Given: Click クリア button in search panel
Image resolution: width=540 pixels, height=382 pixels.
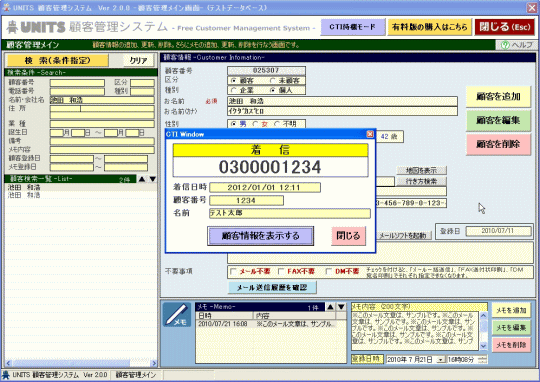Looking at the screenshot, I should tap(138, 61).
